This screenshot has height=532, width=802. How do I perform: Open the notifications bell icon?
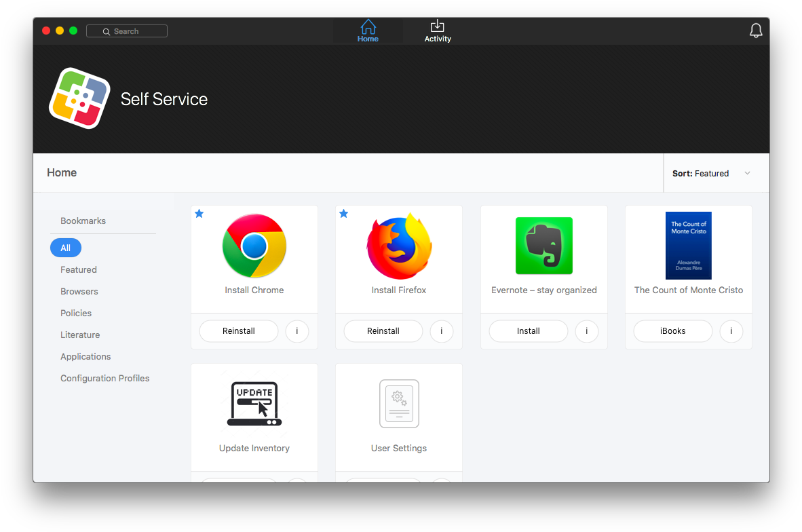point(755,31)
